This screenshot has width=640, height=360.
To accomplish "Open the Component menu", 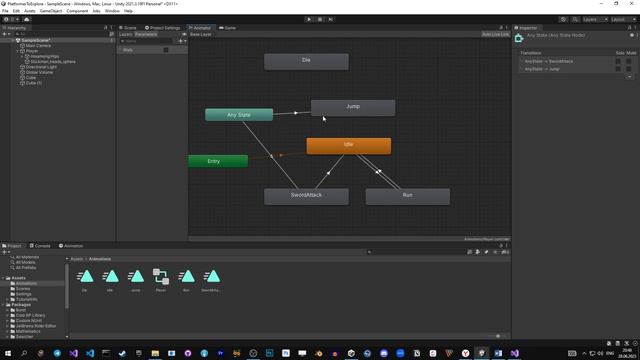I will (x=77, y=11).
